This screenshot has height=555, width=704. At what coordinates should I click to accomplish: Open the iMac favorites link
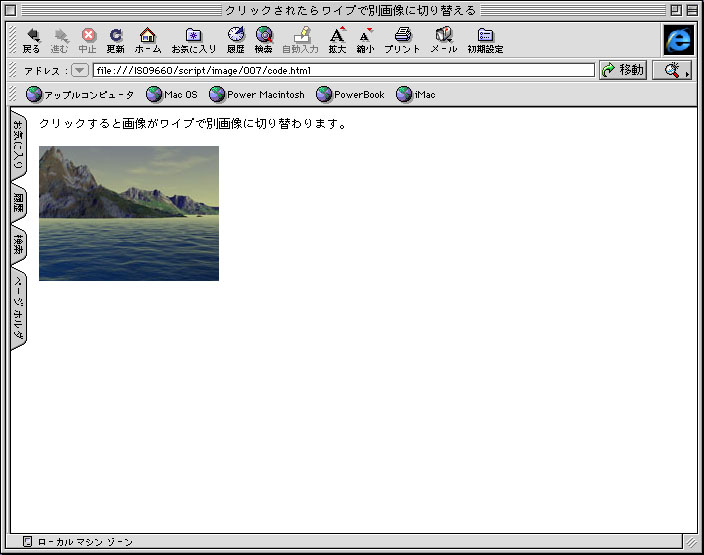(416, 94)
